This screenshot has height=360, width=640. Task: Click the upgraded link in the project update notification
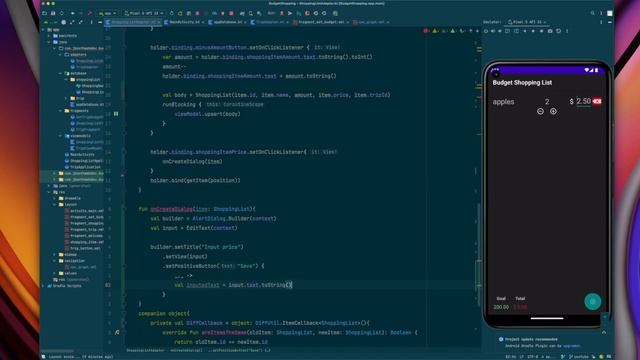tap(571, 346)
